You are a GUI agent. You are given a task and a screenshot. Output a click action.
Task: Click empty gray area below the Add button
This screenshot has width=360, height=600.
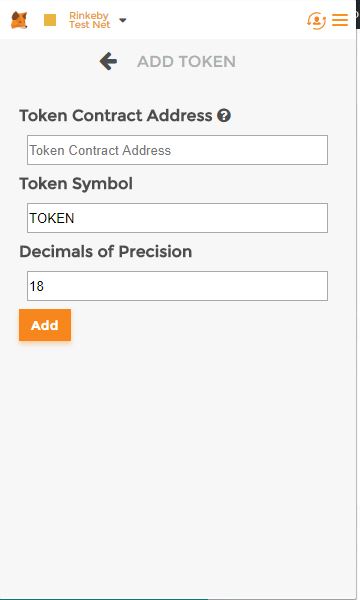pyautogui.click(x=178, y=459)
